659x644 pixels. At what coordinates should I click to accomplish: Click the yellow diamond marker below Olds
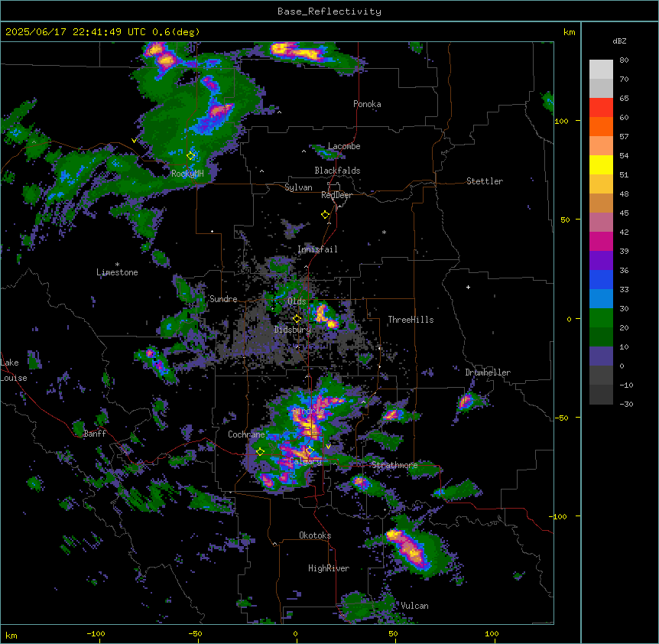(x=297, y=319)
